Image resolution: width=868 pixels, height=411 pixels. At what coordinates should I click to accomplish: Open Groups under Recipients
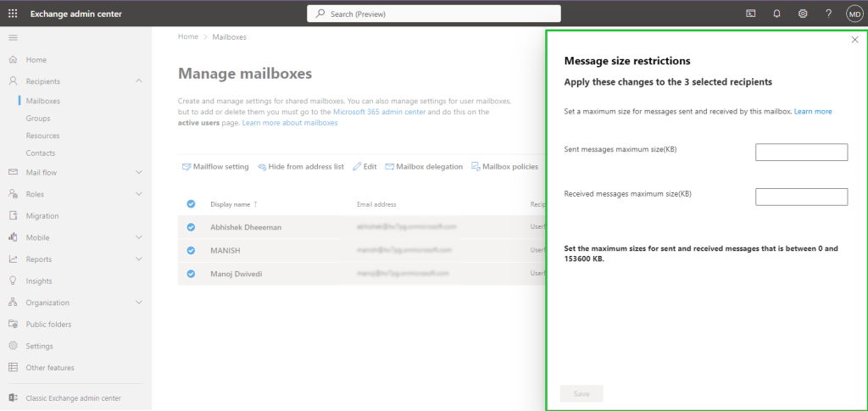38,119
